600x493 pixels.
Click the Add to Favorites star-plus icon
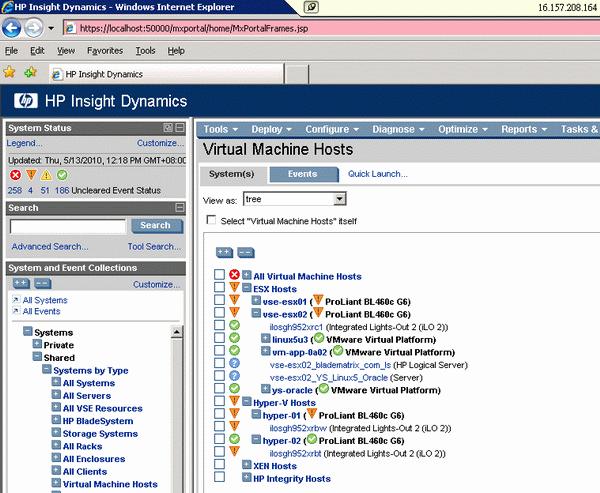[x=30, y=72]
